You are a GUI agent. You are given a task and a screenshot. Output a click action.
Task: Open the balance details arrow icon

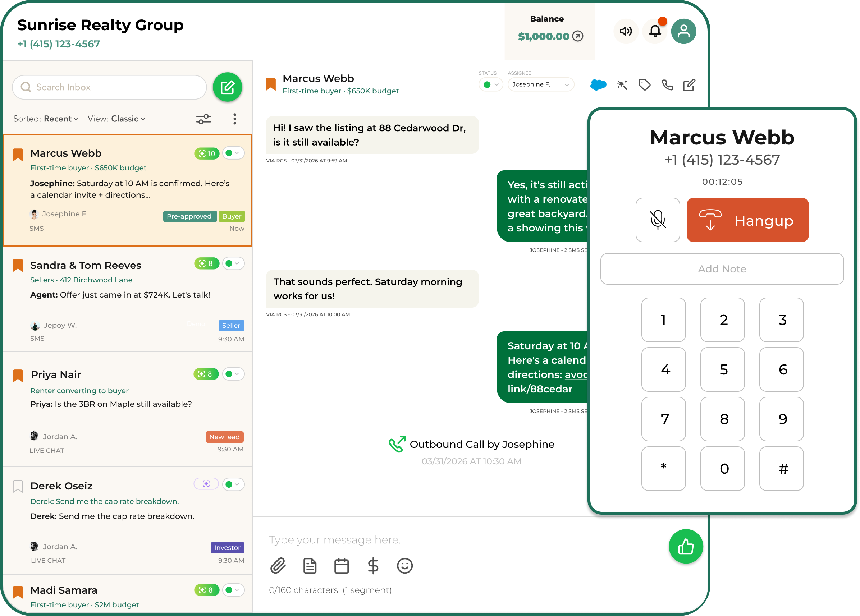tap(577, 36)
